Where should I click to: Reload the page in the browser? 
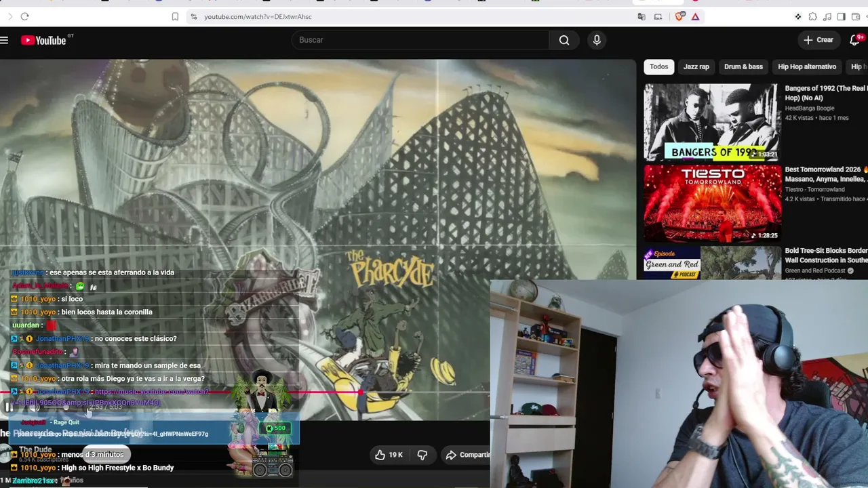click(24, 16)
